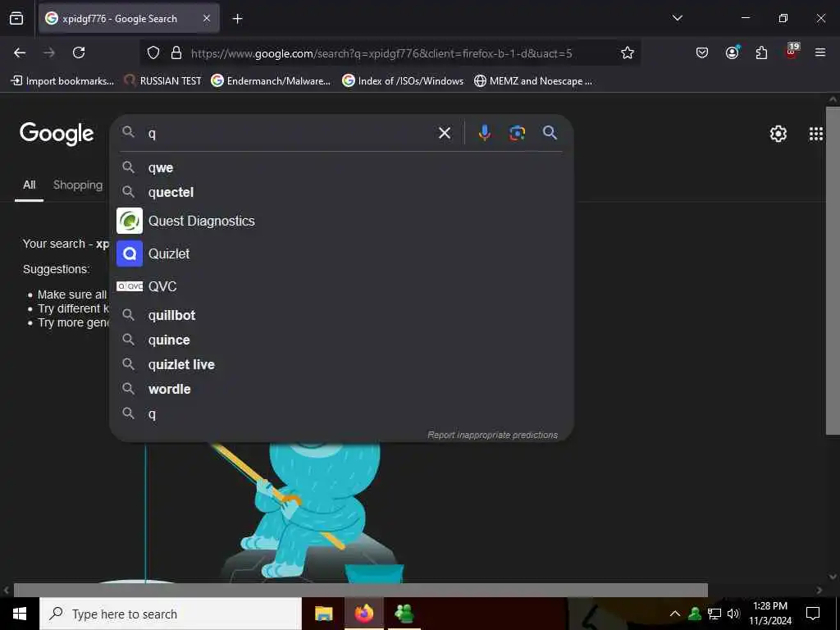Open the Windows Start menu

click(x=20, y=614)
